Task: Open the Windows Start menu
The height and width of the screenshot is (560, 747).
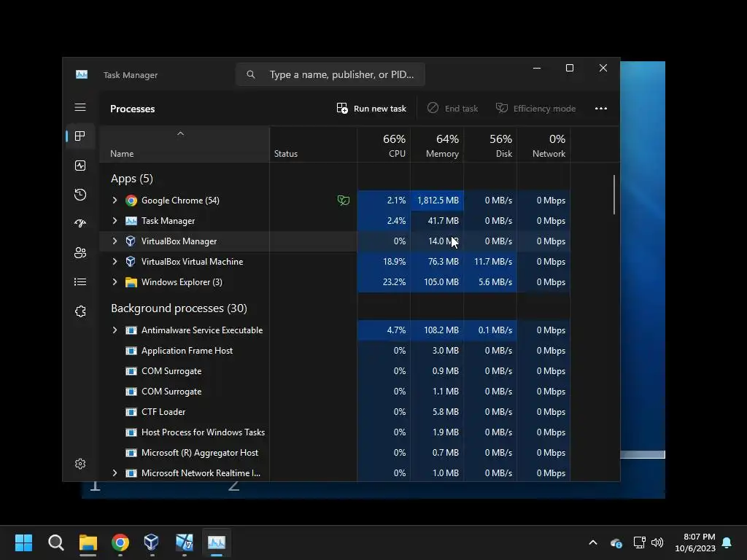Action: coord(23,542)
